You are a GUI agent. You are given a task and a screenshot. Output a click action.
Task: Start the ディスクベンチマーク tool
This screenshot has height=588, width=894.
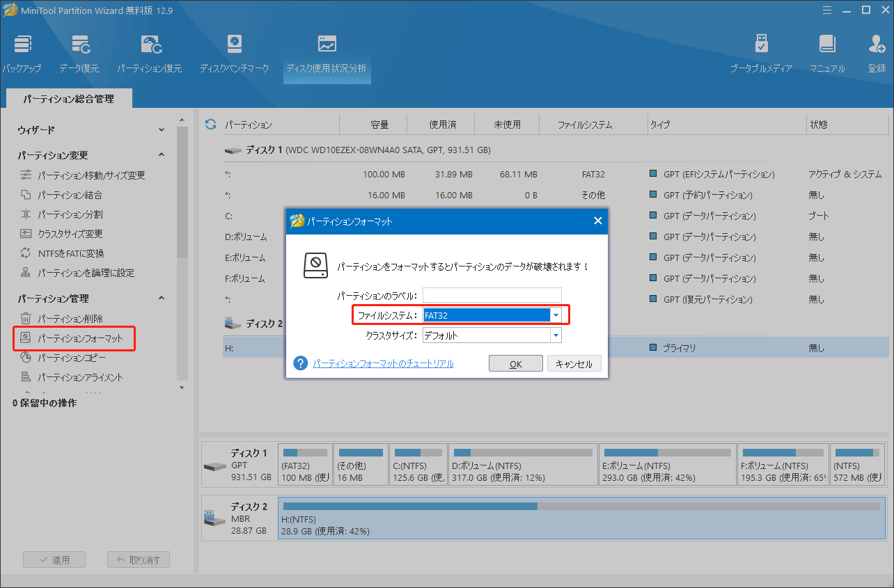tap(234, 54)
